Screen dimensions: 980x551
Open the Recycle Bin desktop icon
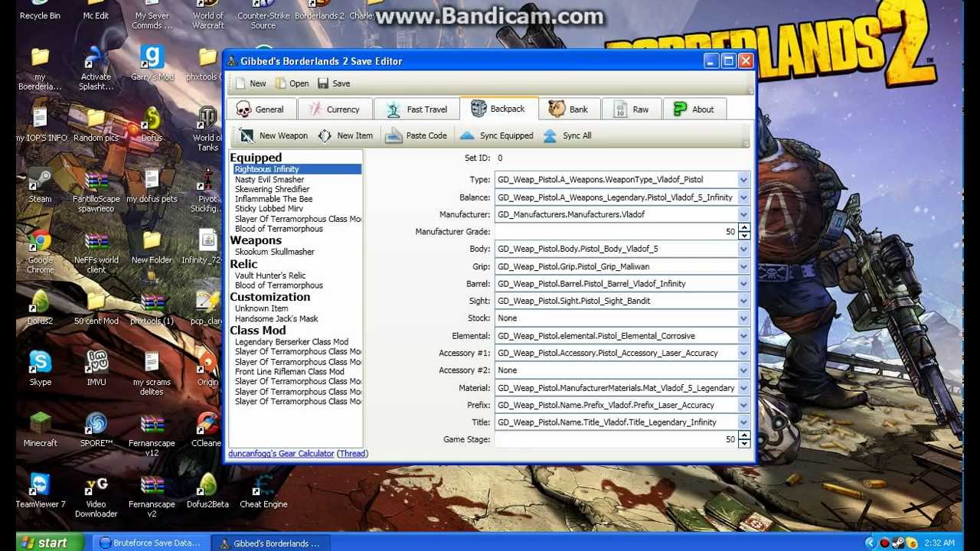(x=40, y=11)
